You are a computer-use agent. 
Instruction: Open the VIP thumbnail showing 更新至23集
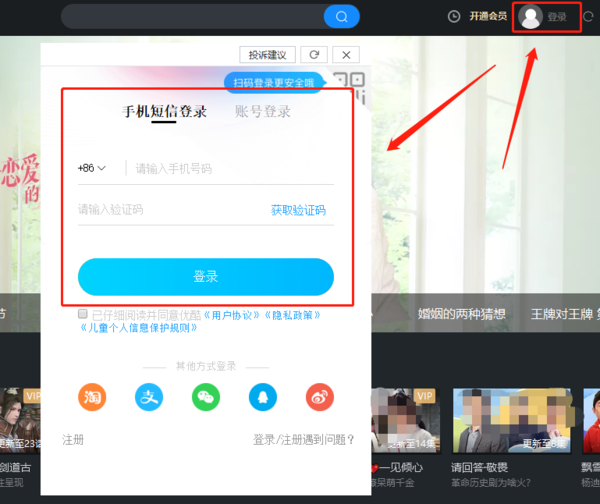coord(20,421)
